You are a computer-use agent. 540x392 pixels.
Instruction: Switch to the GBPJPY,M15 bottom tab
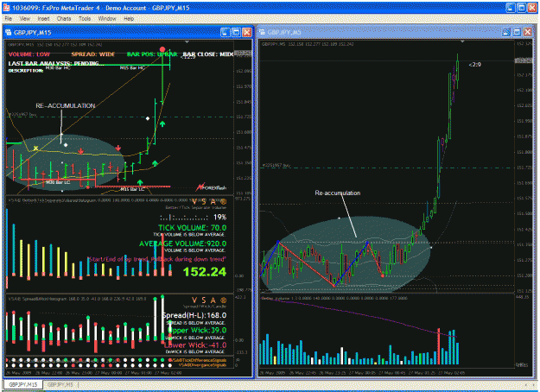click(22, 384)
